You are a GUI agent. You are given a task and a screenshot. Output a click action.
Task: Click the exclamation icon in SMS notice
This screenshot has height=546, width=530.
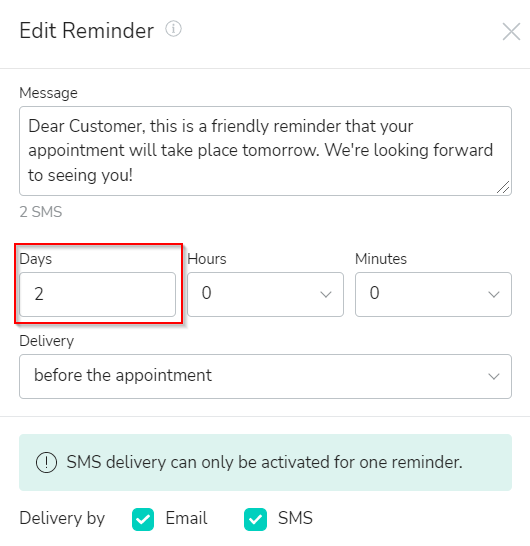[x=46, y=462]
